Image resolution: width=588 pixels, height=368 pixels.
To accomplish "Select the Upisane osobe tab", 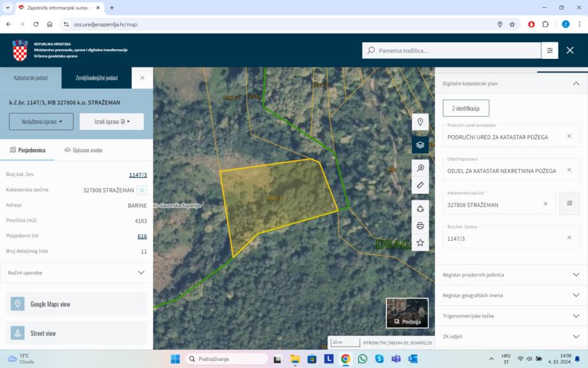I will pyautogui.click(x=83, y=150).
